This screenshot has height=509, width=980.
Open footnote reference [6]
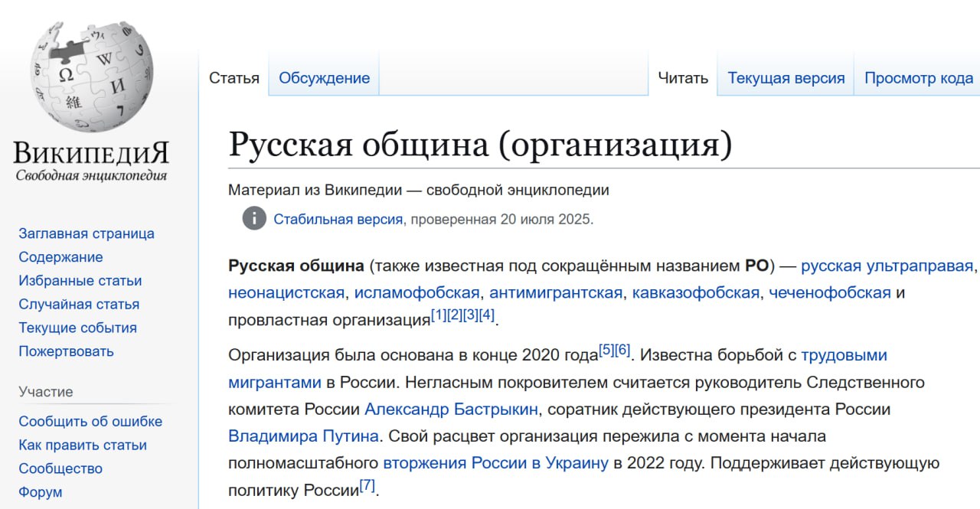click(622, 350)
